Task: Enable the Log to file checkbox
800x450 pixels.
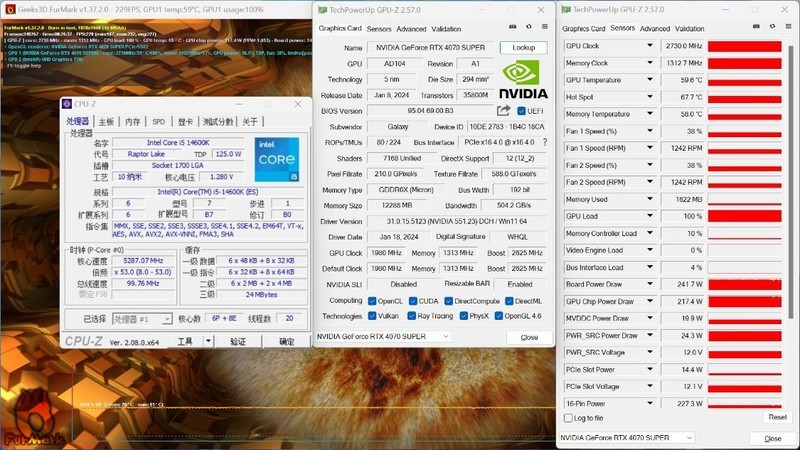Action: point(569,418)
